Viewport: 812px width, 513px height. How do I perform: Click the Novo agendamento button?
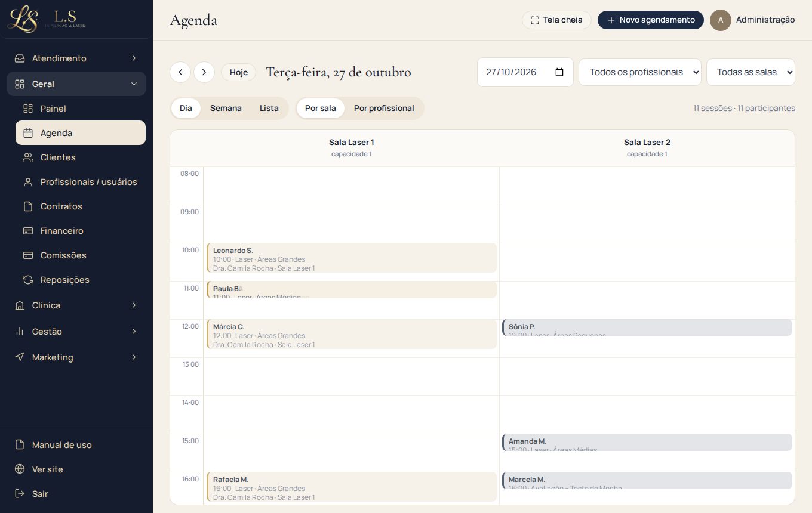click(651, 20)
